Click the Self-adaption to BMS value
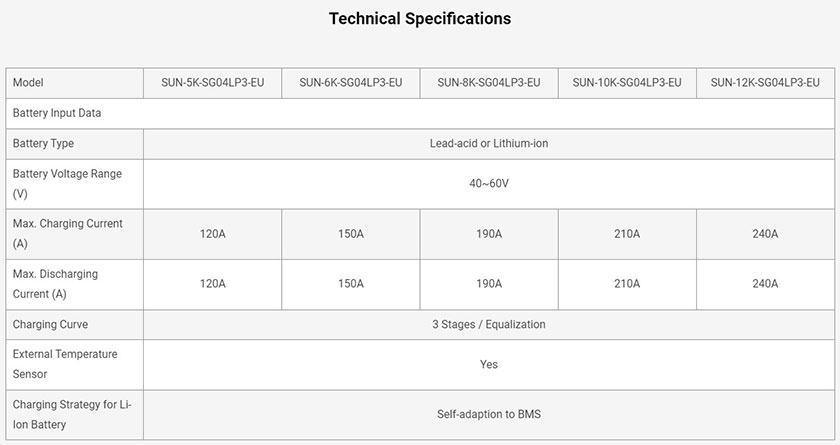Image resolution: width=840 pixels, height=445 pixels. [x=489, y=414]
